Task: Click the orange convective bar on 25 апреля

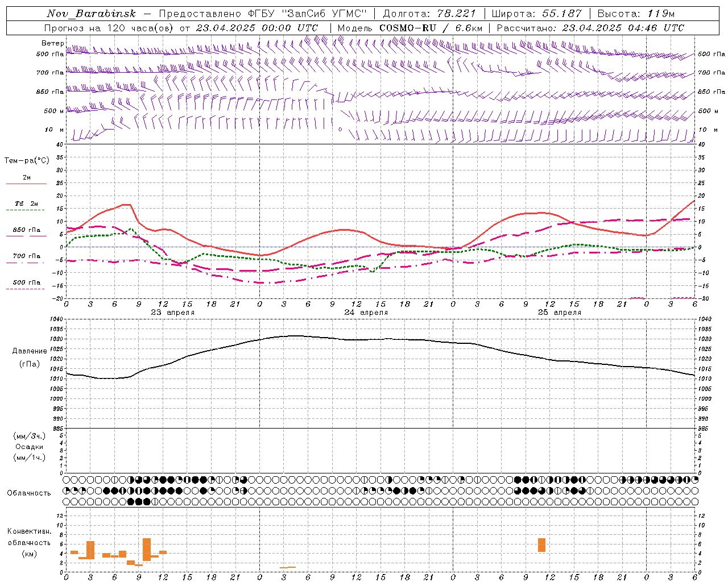Action: pos(541,545)
